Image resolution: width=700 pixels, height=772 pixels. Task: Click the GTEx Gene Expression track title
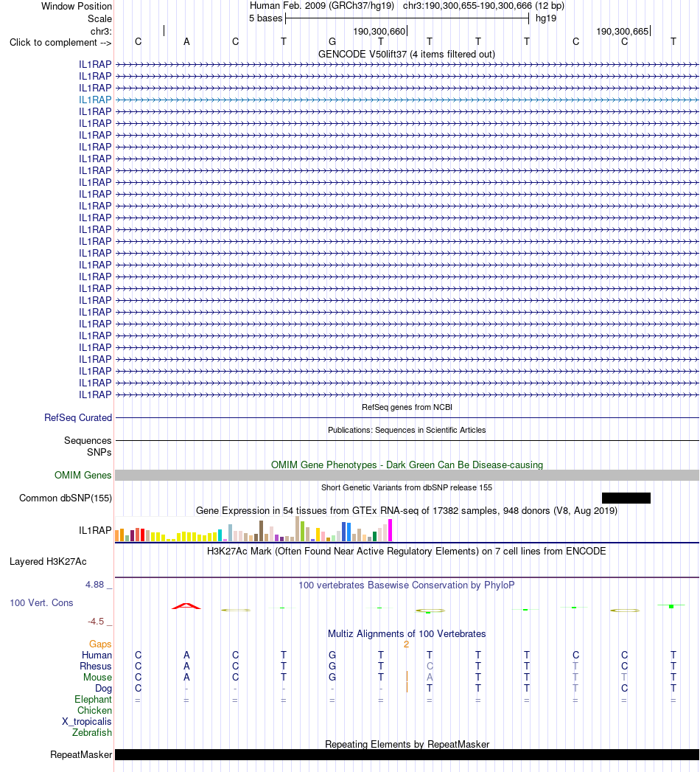tap(406, 510)
